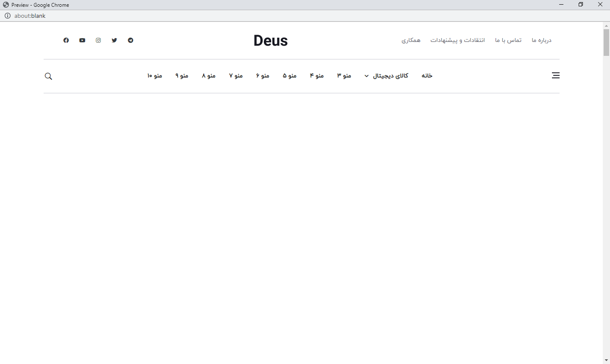Open the Twitter social icon
Image resolution: width=610 pixels, height=364 pixels.
tap(114, 40)
